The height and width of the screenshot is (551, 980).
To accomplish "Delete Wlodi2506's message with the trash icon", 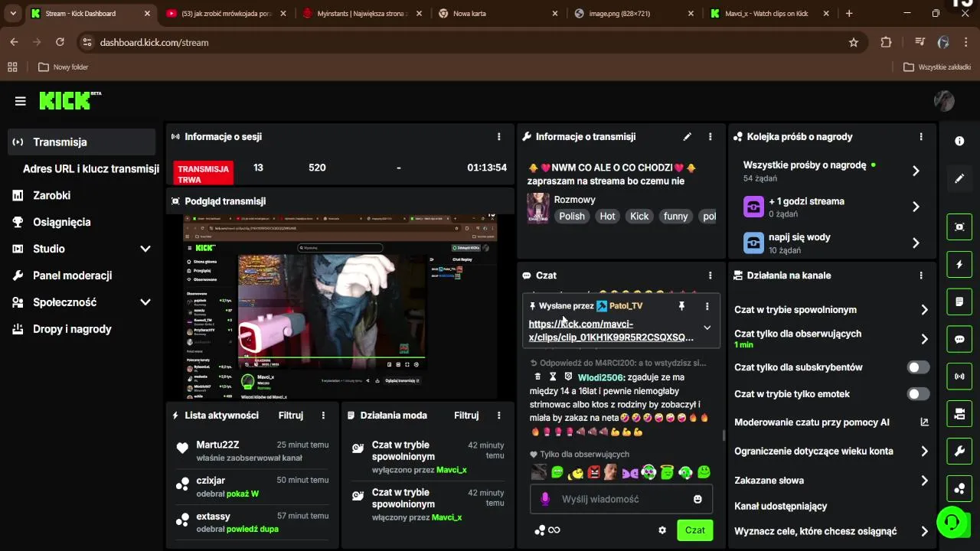I will coord(537,377).
